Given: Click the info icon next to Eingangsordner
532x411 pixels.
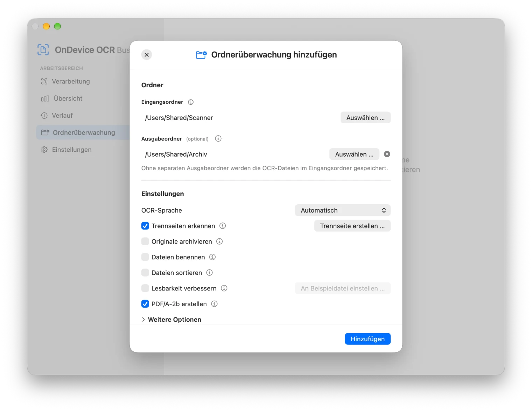Looking at the screenshot, I should coord(191,102).
